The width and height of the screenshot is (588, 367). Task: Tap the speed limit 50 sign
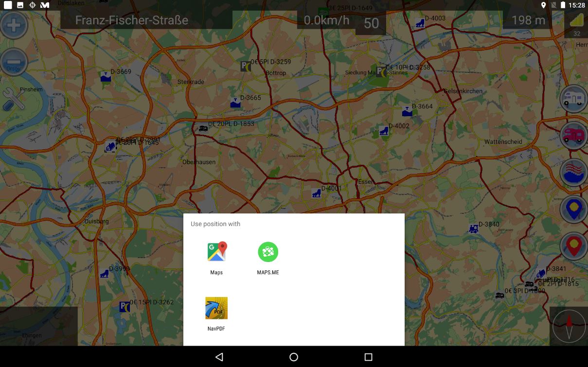(x=371, y=23)
